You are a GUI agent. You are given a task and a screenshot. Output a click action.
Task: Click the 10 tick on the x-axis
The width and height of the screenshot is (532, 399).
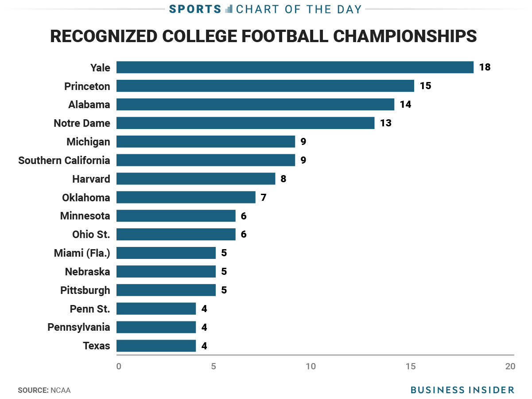311,367
